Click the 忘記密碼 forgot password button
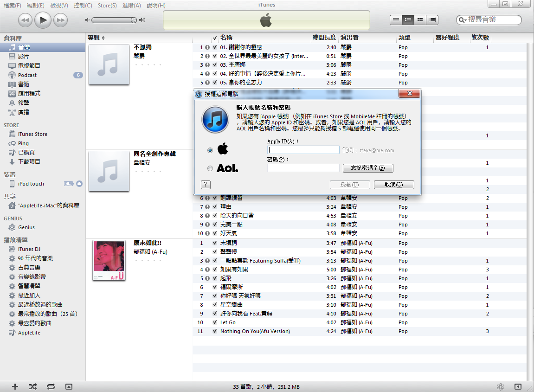534x392 pixels. [368, 168]
